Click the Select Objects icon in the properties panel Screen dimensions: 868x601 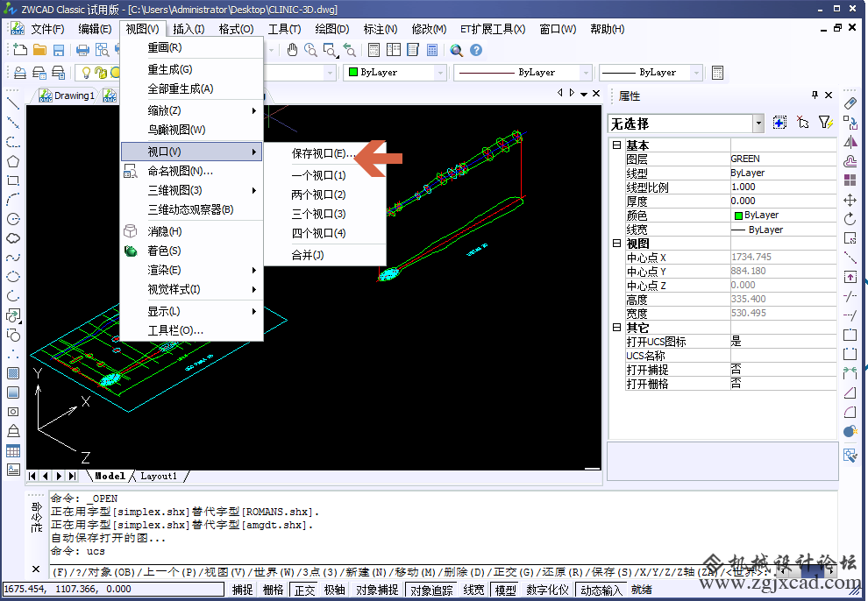(x=802, y=122)
